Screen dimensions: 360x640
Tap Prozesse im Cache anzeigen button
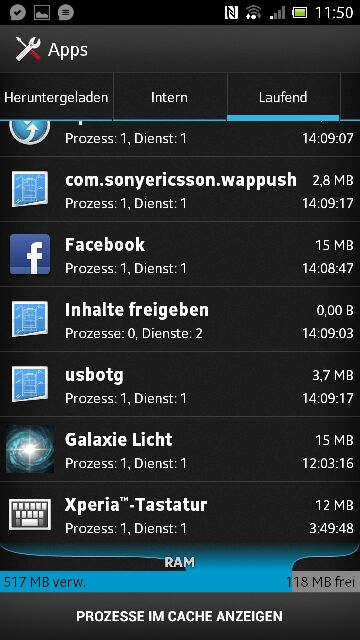pyautogui.click(x=180, y=616)
